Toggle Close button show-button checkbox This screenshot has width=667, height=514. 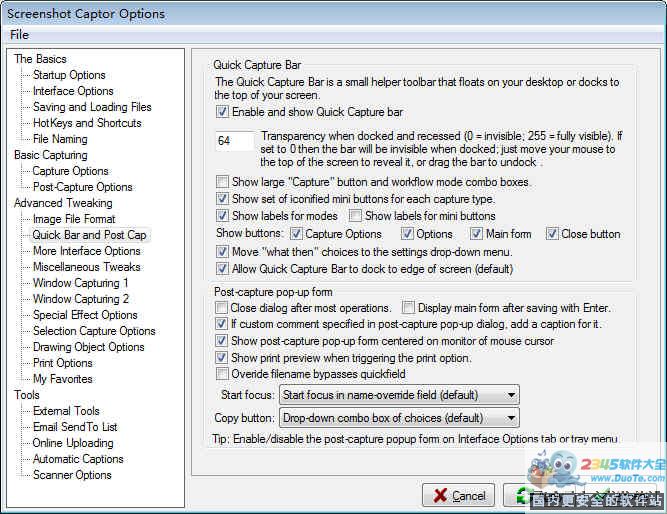(x=552, y=234)
